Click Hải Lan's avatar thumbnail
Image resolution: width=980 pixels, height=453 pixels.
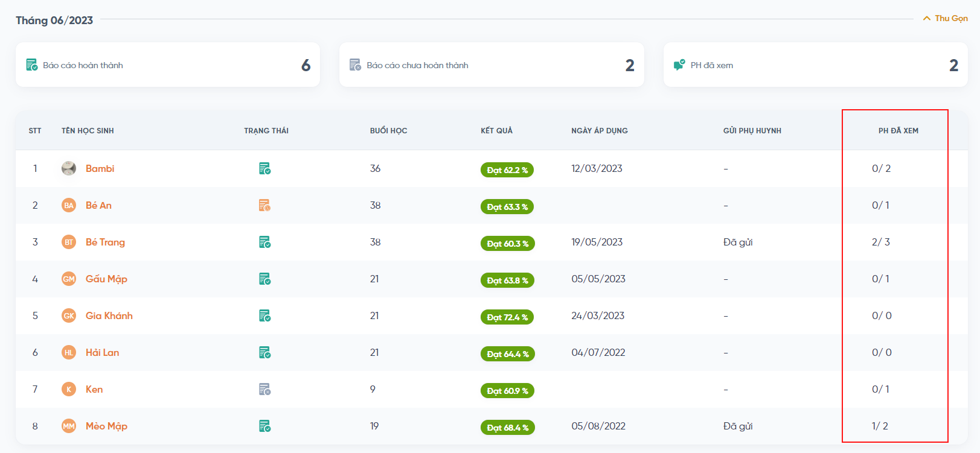click(69, 353)
